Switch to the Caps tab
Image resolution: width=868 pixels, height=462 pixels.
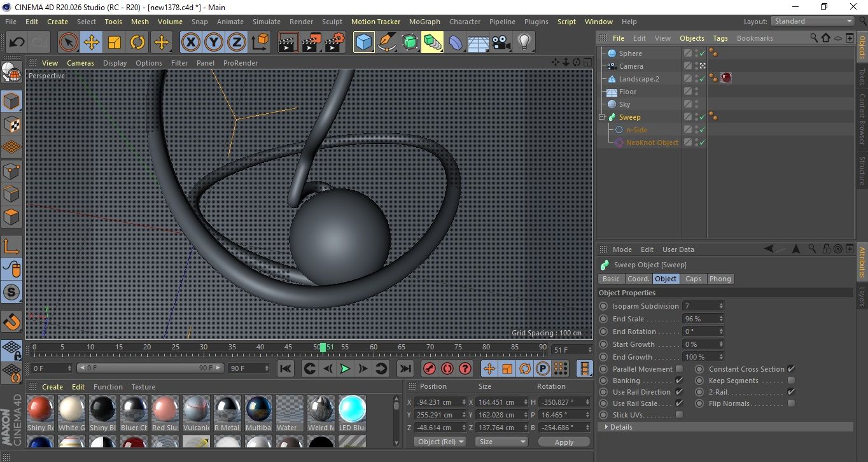coord(693,279)
